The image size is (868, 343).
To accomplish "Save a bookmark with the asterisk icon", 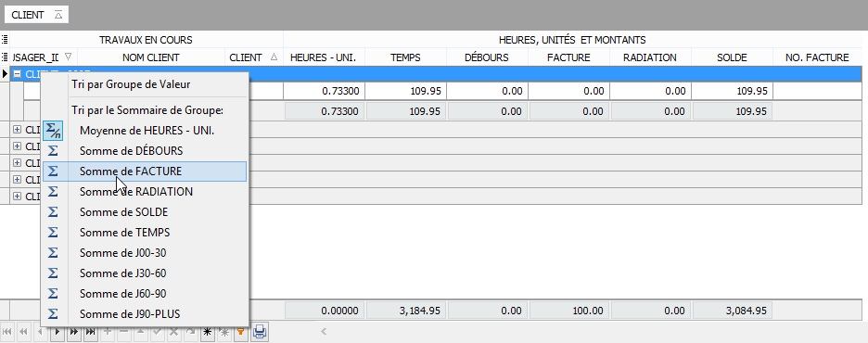I will pos(208,332).
